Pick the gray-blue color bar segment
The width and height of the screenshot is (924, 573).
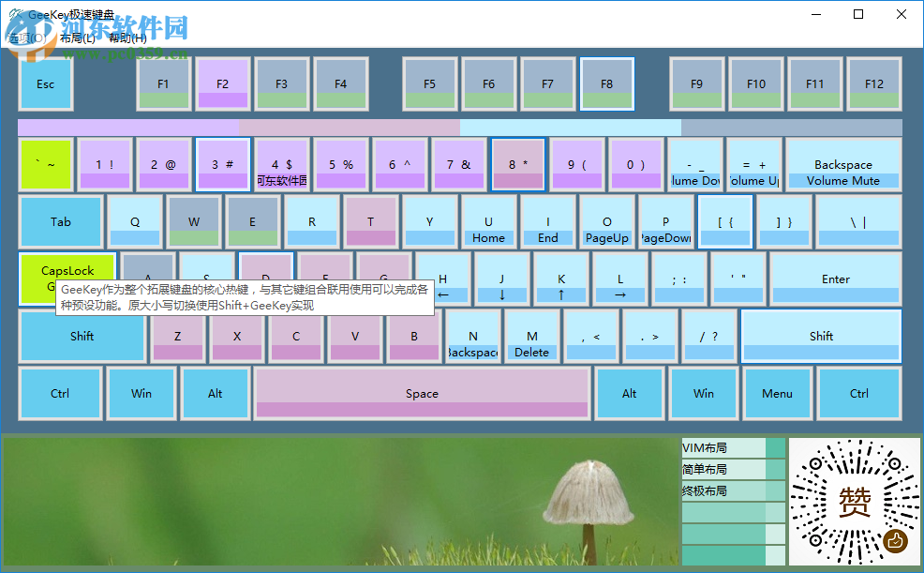click(x=792, y=128)
